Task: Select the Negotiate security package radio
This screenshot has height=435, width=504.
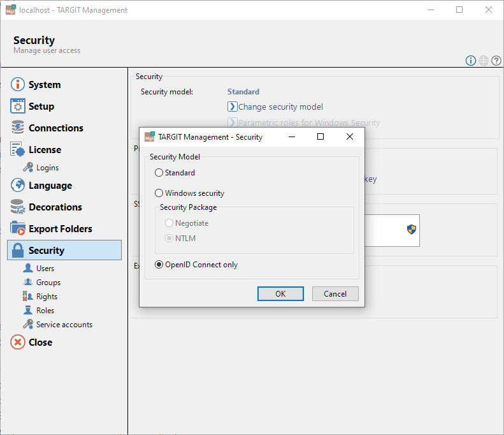Action: pos(169,223)
